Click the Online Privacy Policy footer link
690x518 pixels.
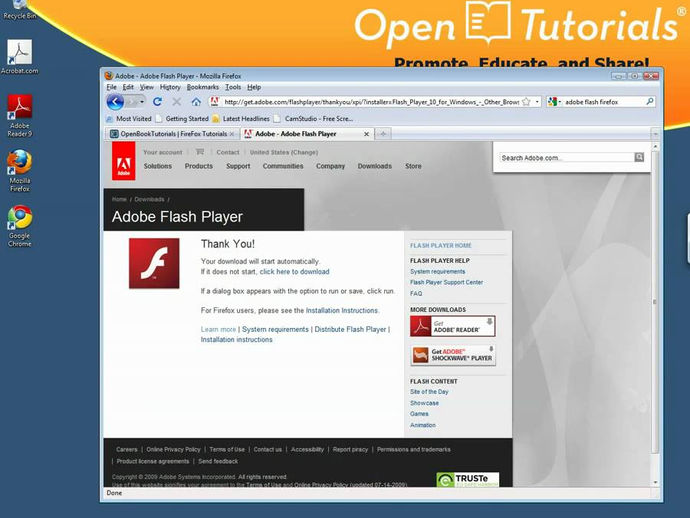click(x=173, y=450)
